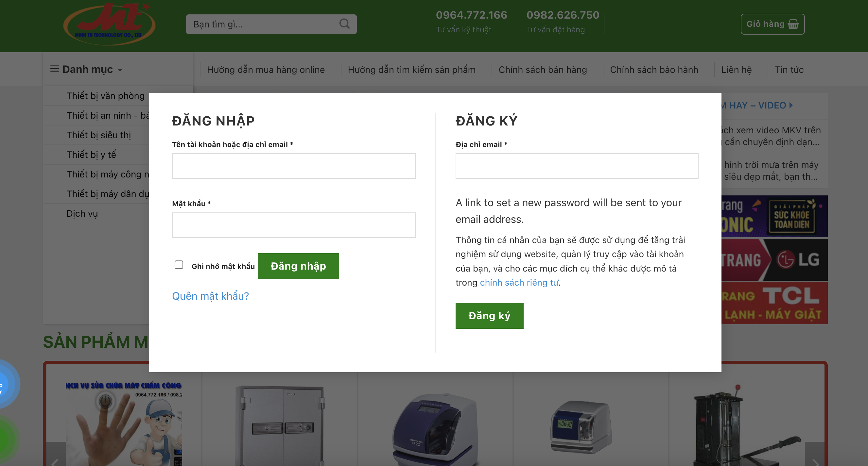Expand the Danh mục dropdown arrow
The height and width of the screenshot is (466, 868).
pos(120,70)
